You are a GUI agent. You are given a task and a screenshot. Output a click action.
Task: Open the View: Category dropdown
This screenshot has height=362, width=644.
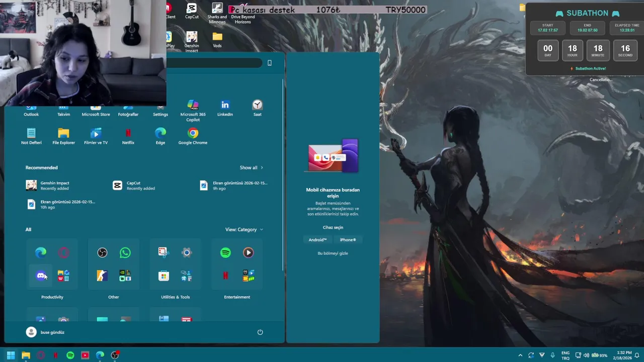coord(244,229)
